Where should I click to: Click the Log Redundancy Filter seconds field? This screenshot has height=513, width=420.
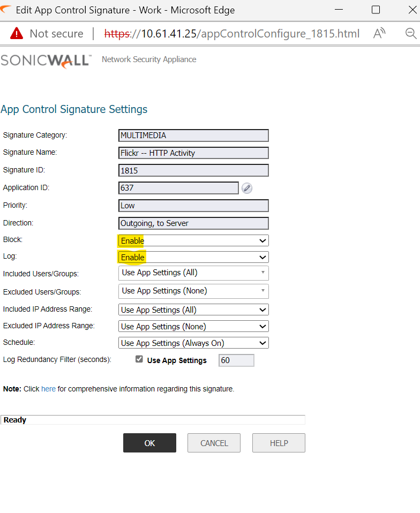(236, 360)
